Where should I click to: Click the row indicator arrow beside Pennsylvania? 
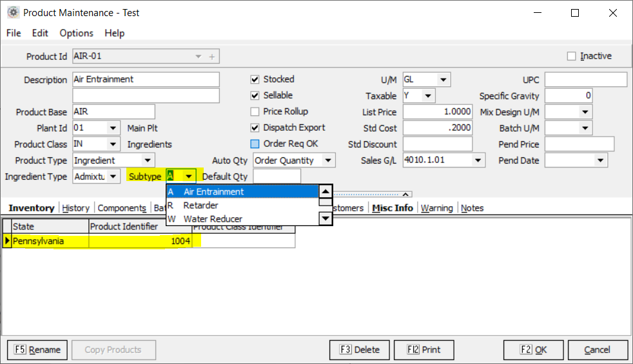pyautogui.click(x=7, y=241)
